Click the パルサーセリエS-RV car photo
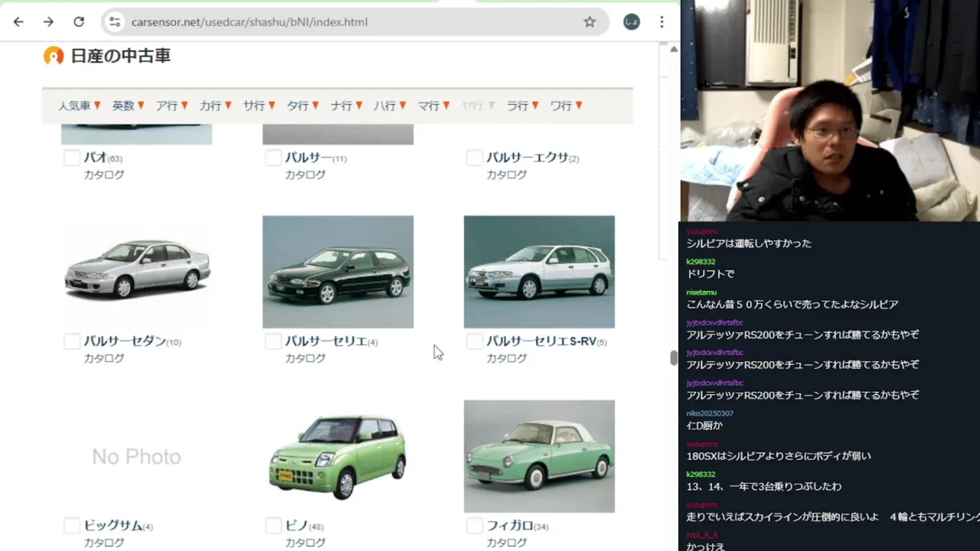 [x=539, y=272]
